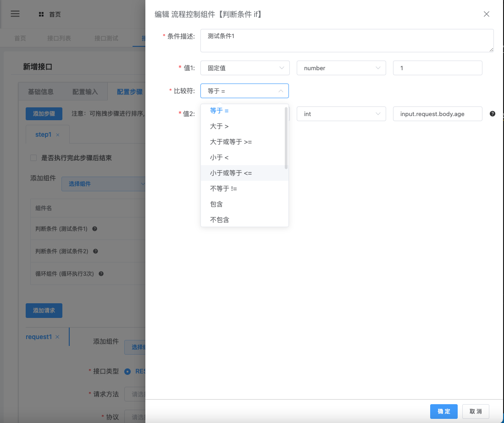
Task: Close the 编辑 流程控制组件 dialog
Action: click(486, 14)
